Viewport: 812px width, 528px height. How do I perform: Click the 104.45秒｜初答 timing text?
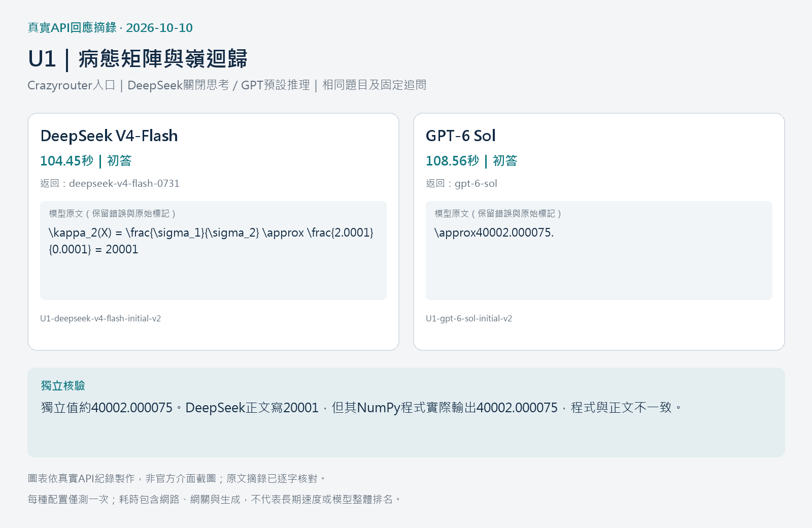click(x=86, y=161)
